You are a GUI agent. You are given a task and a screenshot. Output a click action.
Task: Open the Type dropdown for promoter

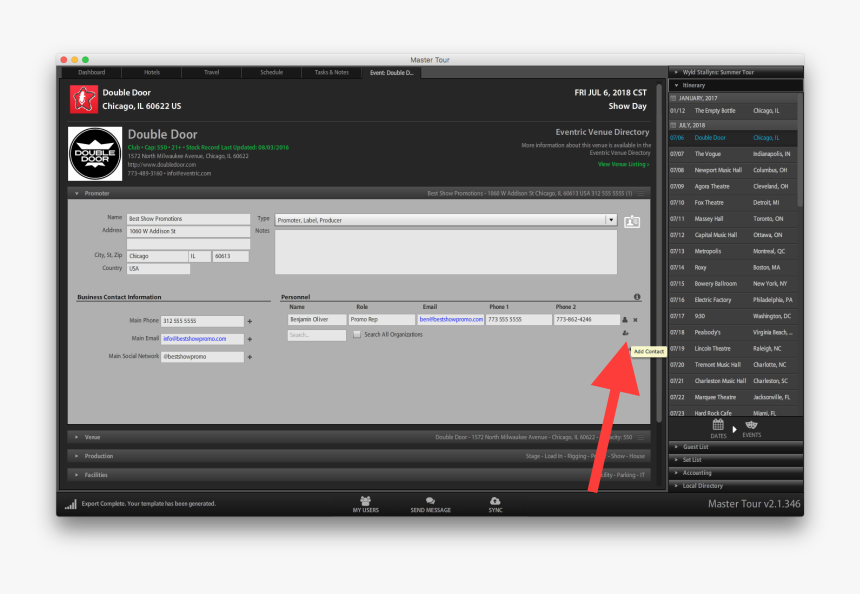(x=611, y=219)
